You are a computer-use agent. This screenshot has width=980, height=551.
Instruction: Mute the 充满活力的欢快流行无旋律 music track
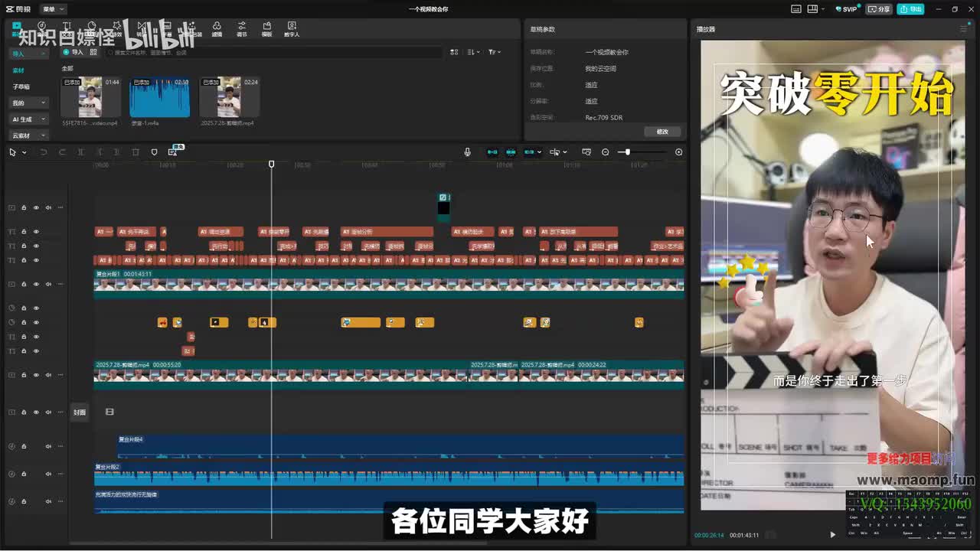[x=48, y=501]
